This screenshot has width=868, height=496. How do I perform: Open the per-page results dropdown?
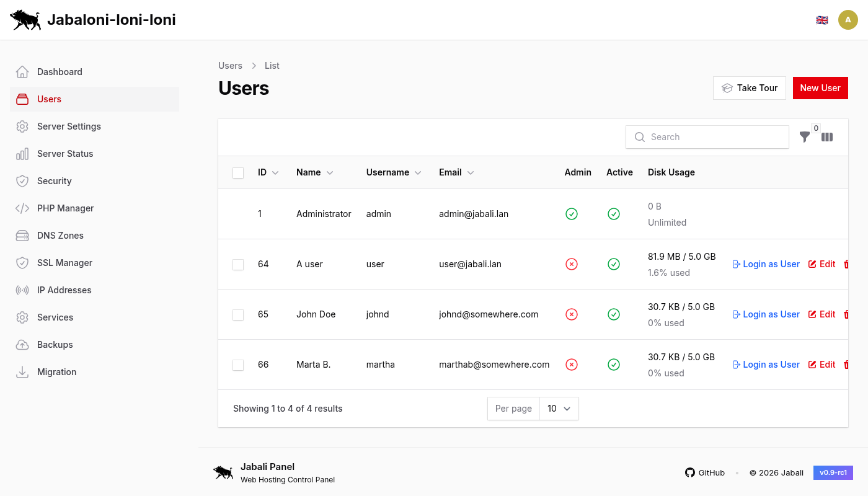[x=559, y=409]
